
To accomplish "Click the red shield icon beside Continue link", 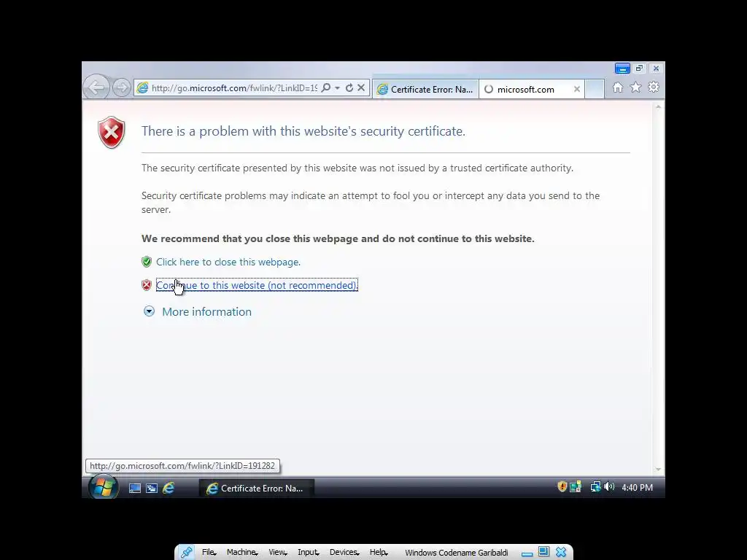I will coord(147,285).
